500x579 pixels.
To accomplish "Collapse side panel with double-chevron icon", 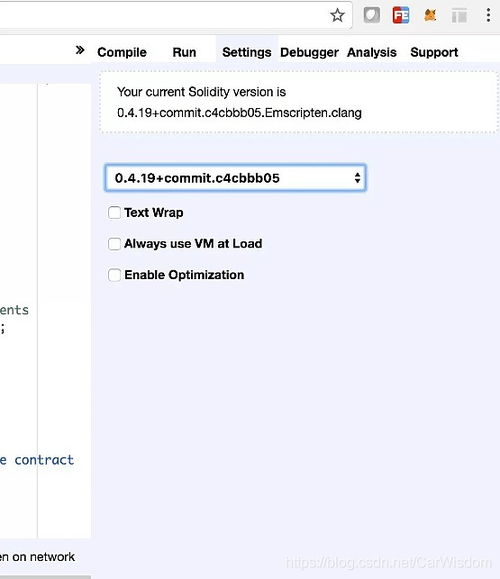I will (80, 50).
